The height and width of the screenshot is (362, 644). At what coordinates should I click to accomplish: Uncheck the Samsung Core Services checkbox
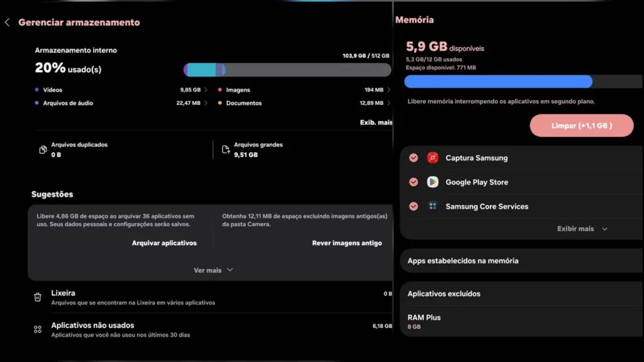[x=413, y=206]
